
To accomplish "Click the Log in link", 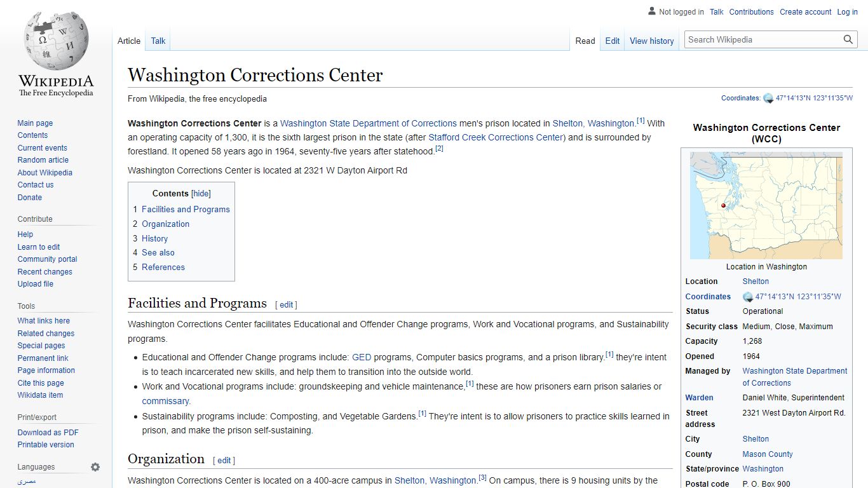I will pos(847,12).
